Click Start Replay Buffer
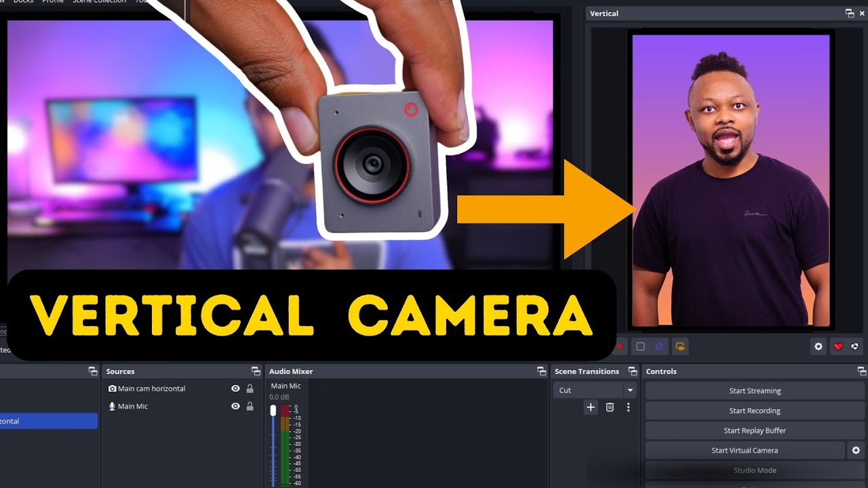The width and height of the screenshot is (868, 488). point(755,430)
